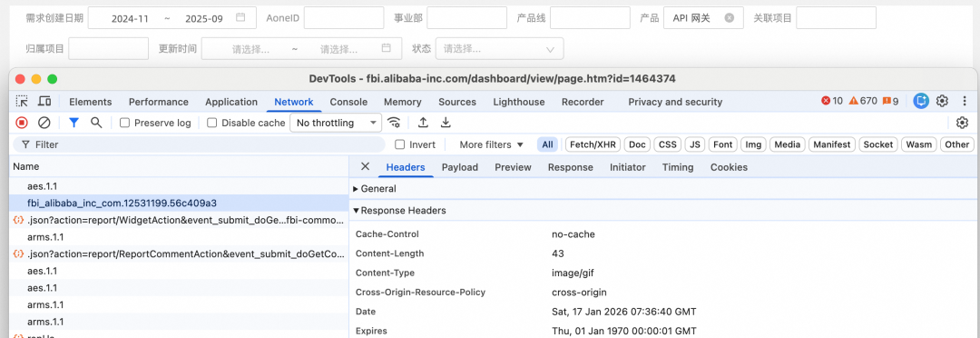Select the WidgetAction json request

pos(179,220)
